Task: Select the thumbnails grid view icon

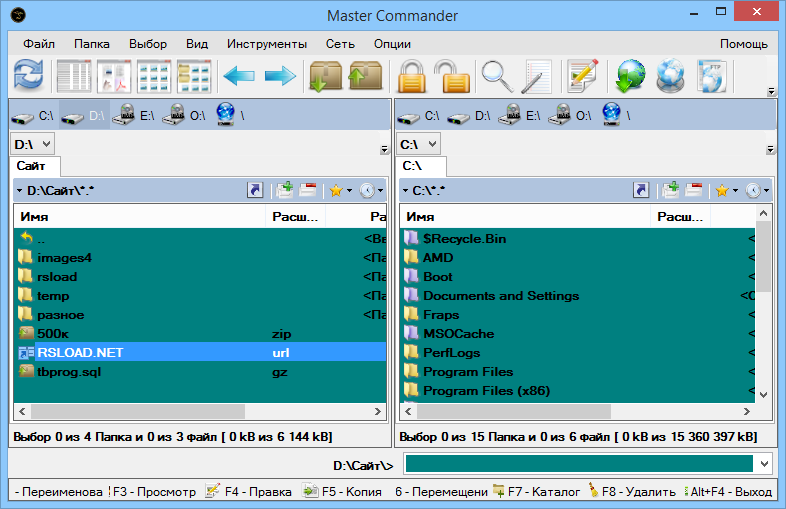Action: 154,76
